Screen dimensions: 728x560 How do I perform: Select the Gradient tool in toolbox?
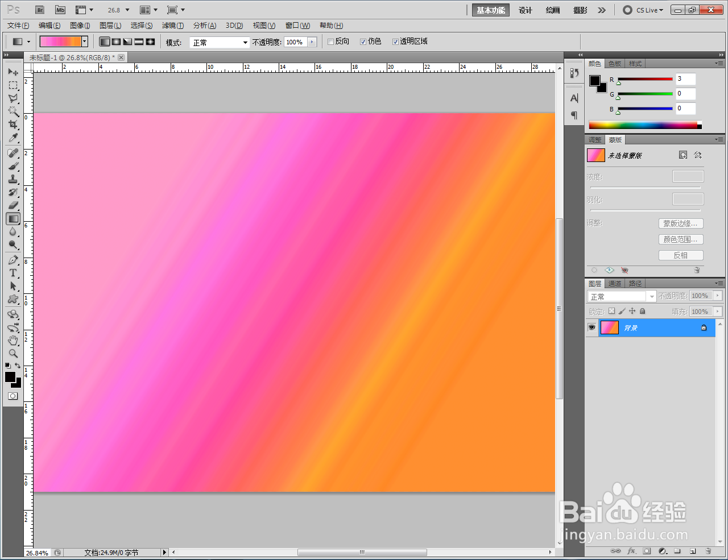coord(13,218)
